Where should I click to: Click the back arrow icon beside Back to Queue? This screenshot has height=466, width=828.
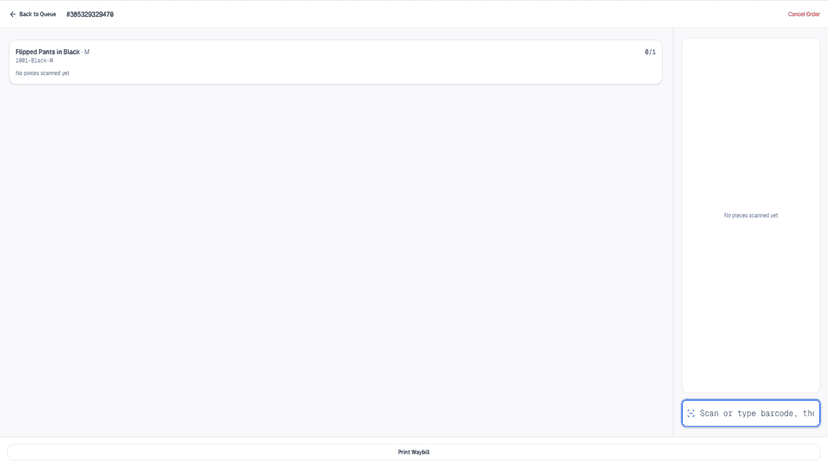pos(13,14)
